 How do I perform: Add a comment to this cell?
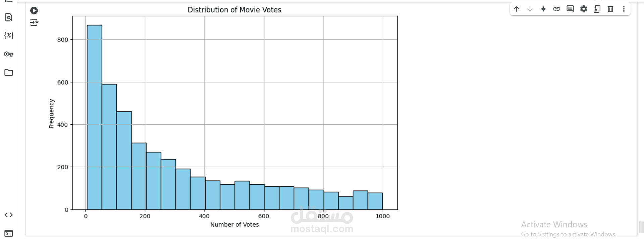coord(570,9)
